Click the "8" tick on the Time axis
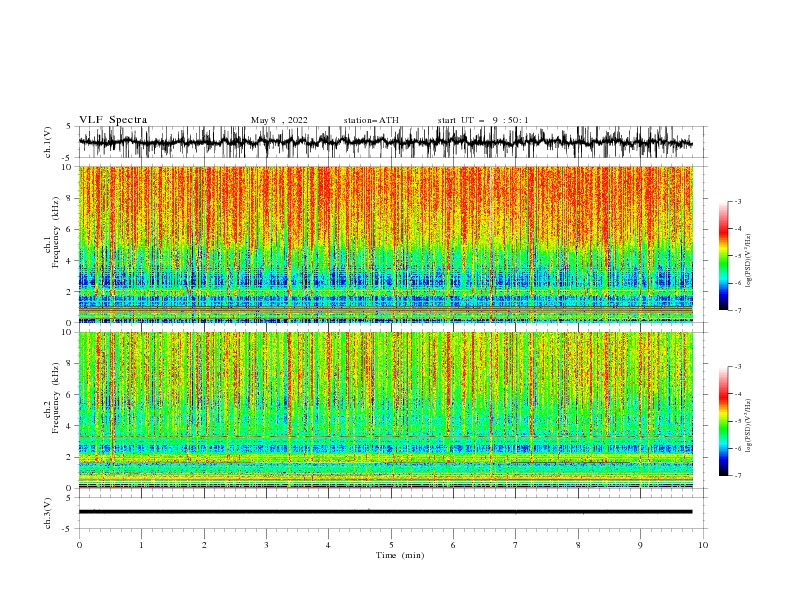792x612 pixels. coord(578,545)
